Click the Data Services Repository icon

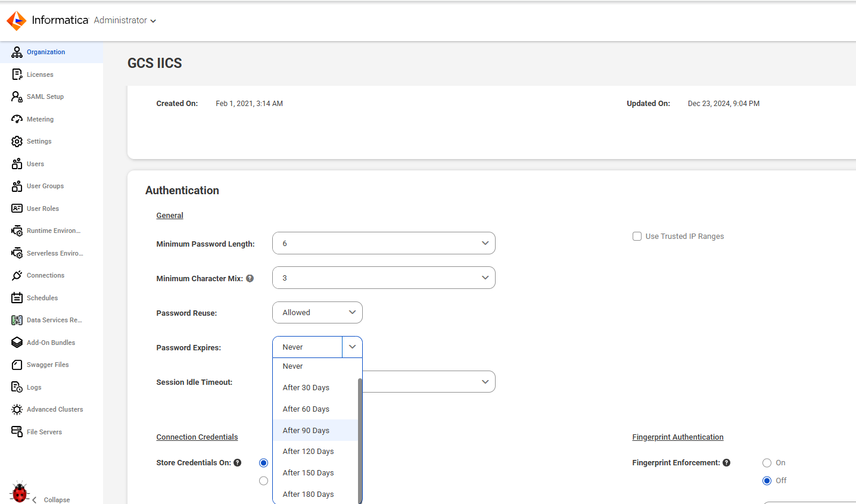click(x=17, y=320)
